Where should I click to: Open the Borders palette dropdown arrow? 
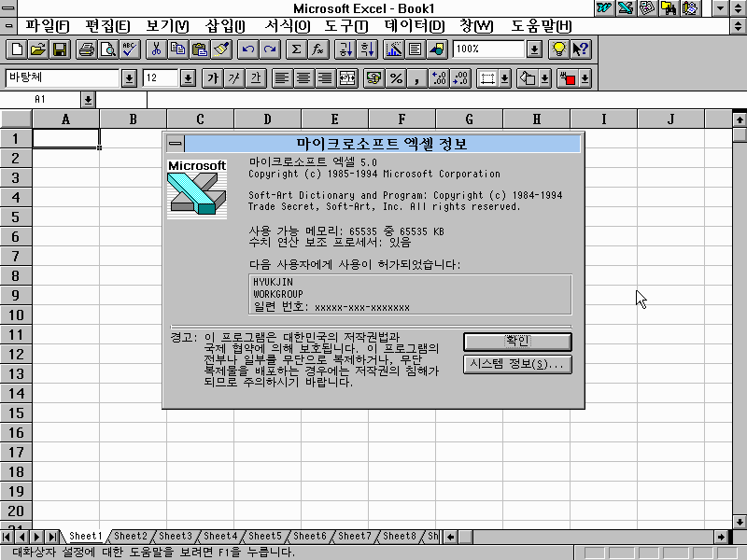(504, 78)
